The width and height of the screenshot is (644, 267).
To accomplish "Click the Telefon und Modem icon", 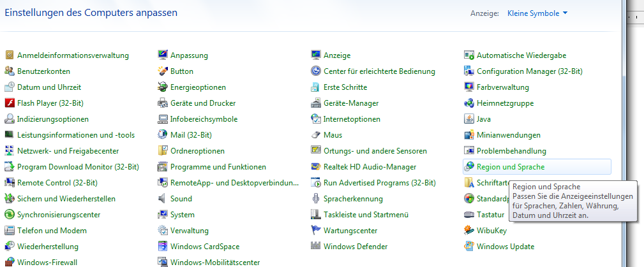I will click(10, 231).
